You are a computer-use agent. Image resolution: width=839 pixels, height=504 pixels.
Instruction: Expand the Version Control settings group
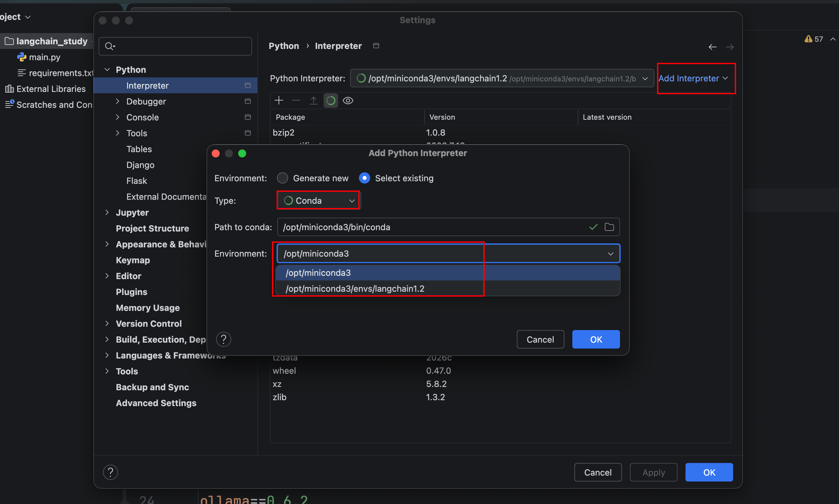pyautogui.click(x=107, y=324)
